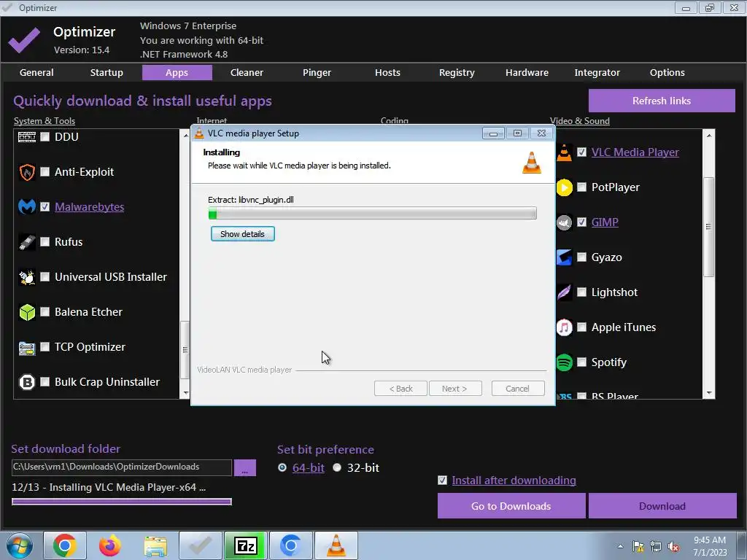Open the Hosts tab
Image resolution: width=747 pixels, height=560 pixels.
(x=387, y=73)
